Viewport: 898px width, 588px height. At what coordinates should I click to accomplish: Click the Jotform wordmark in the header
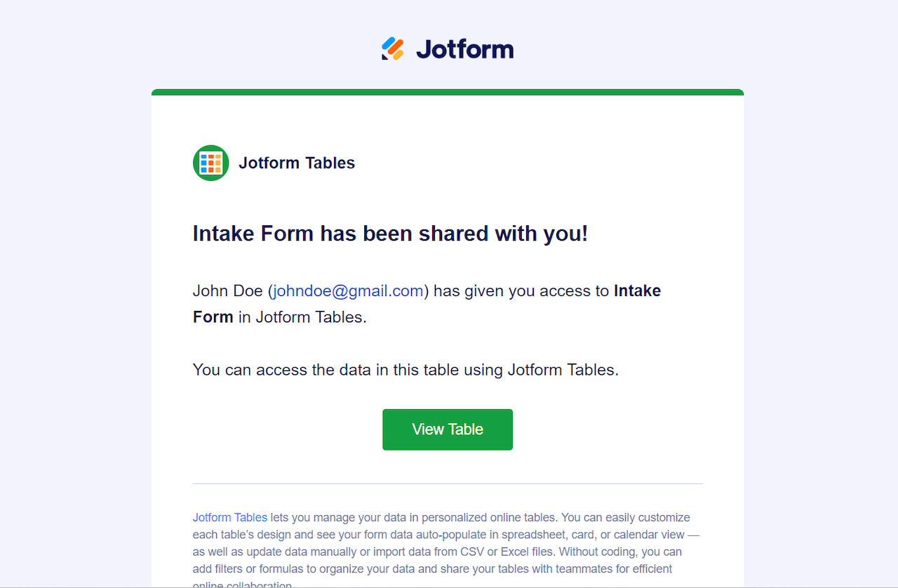(464, 49)
